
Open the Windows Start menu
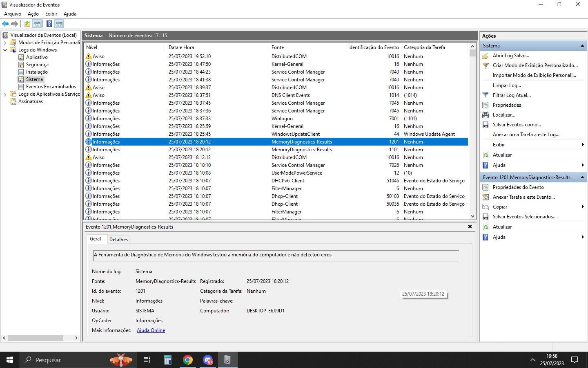(x=10, y=360)
